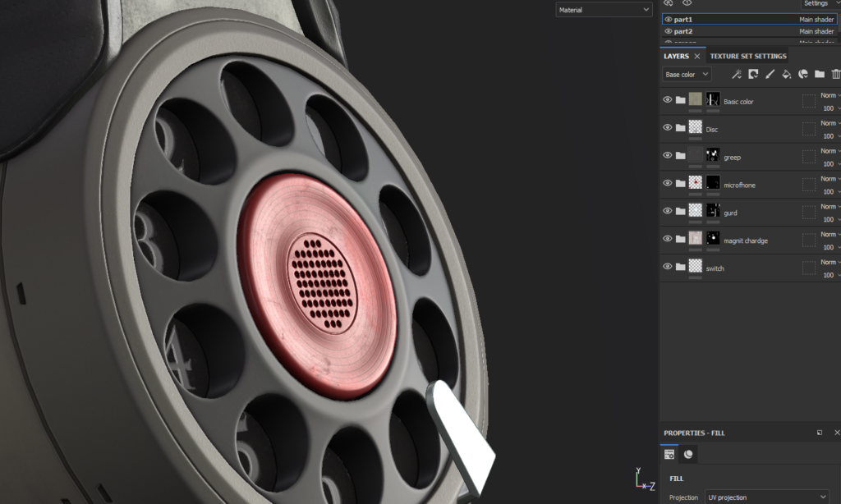841x504 pixels.
Task: Click the Add fill layer bucket icon
Action: (786, 74)
